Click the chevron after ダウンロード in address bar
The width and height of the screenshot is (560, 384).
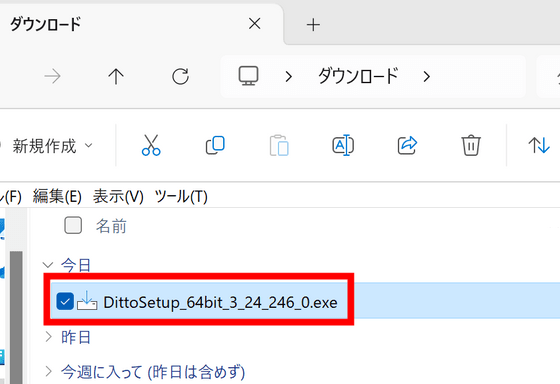(426, 76)
